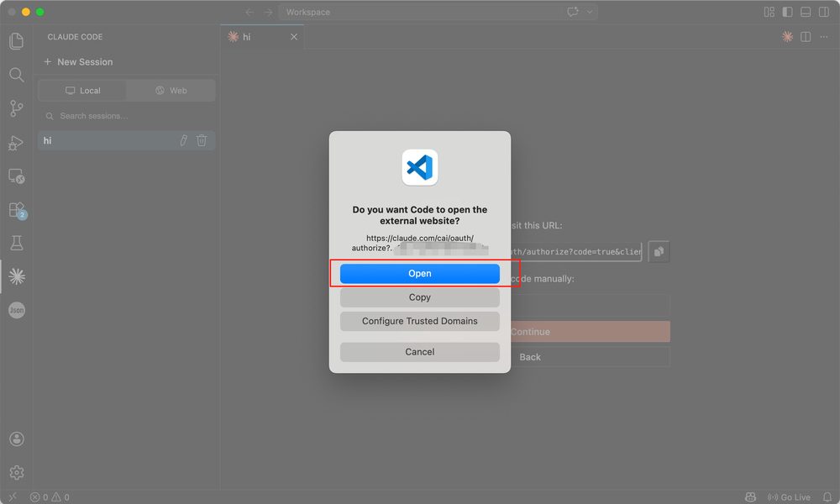Click Go Live in the status bar
The width and height of the screenshot is (840, 504).
[790, 496]
